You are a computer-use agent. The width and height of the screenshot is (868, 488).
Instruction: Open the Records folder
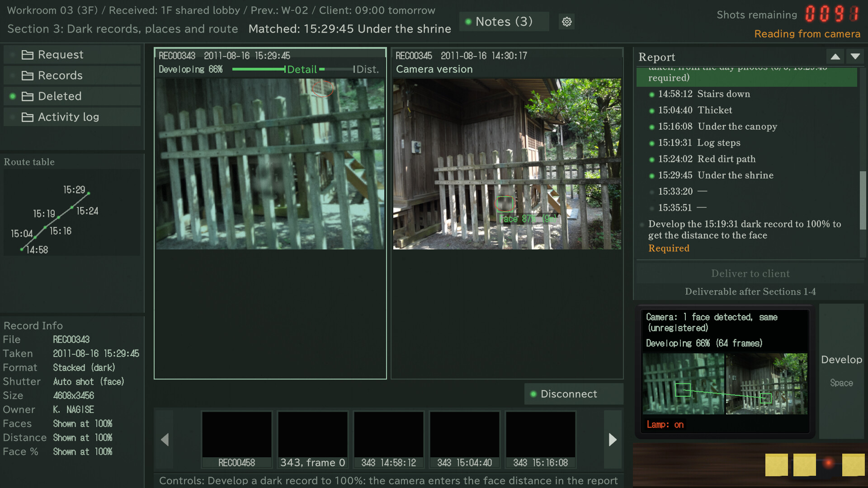72,75
